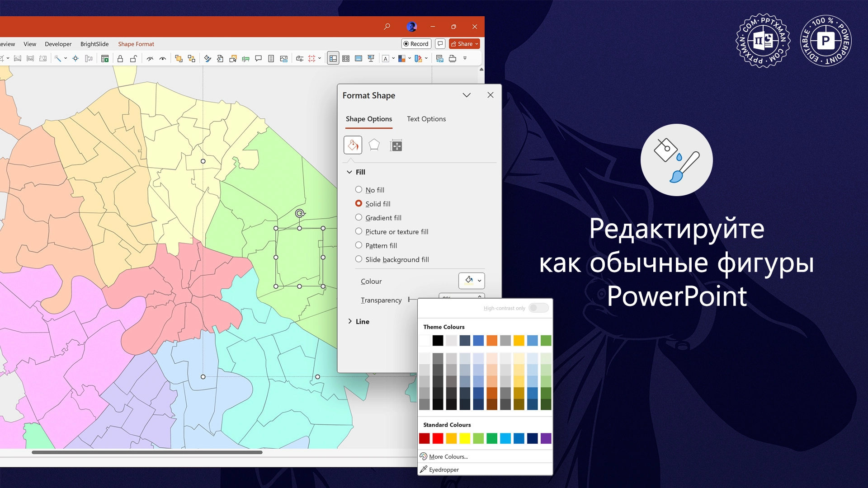The image size is (868, 488).
Task: Open the Size & Properties icon
Action: pyautogui.click(x=396, y=145)
